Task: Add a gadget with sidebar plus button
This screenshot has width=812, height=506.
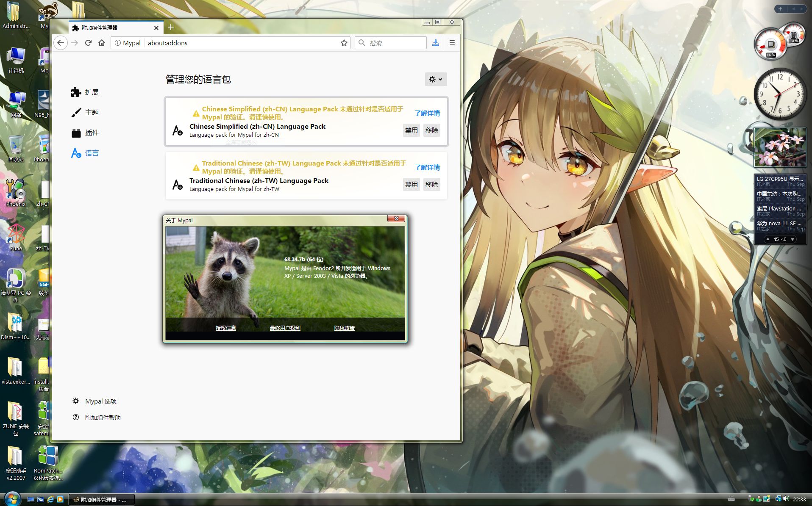Action: click(780, 8)
